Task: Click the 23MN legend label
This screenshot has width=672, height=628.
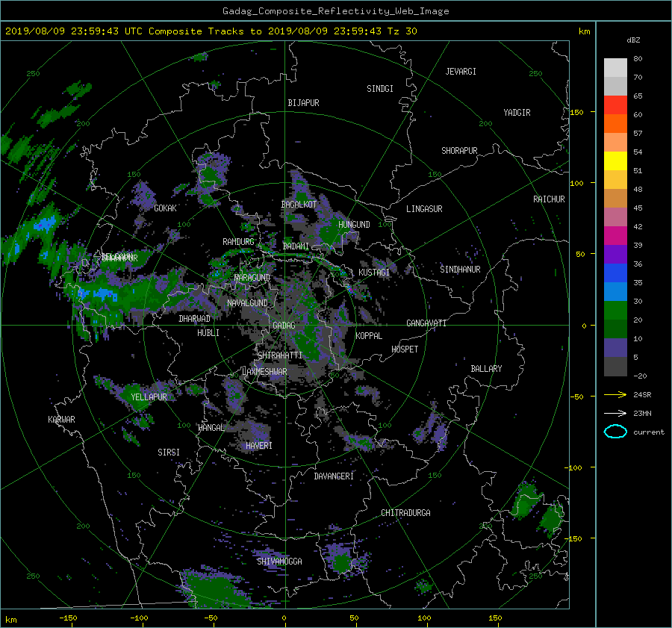Action: pyautogui.click(x=642, y=413)
